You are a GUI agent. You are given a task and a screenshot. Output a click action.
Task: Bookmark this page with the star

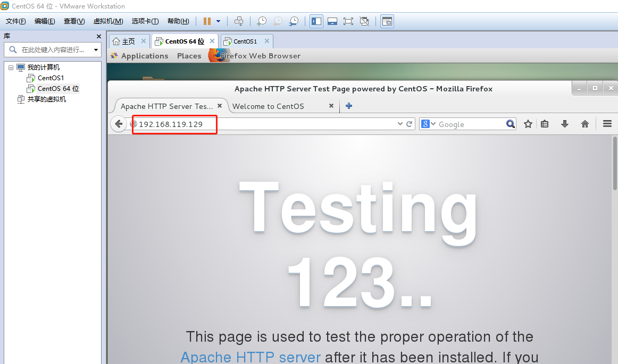[528, 124]
